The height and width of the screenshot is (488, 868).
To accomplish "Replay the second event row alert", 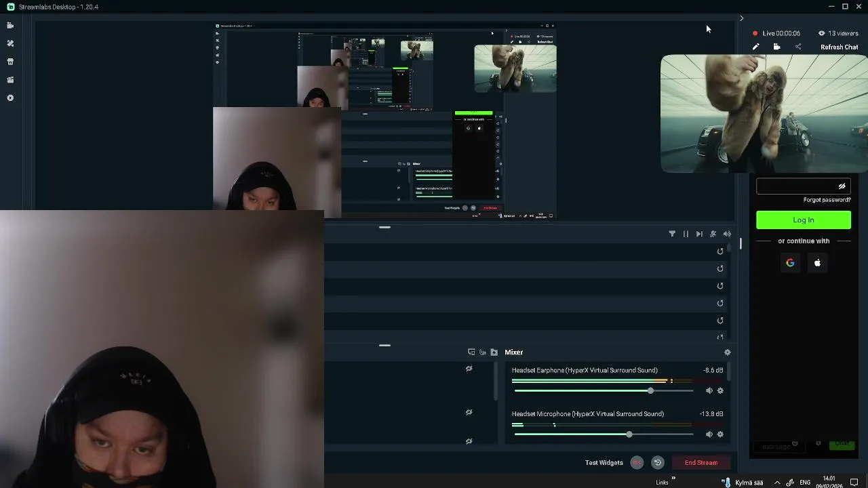I will [x=720, y=268].
